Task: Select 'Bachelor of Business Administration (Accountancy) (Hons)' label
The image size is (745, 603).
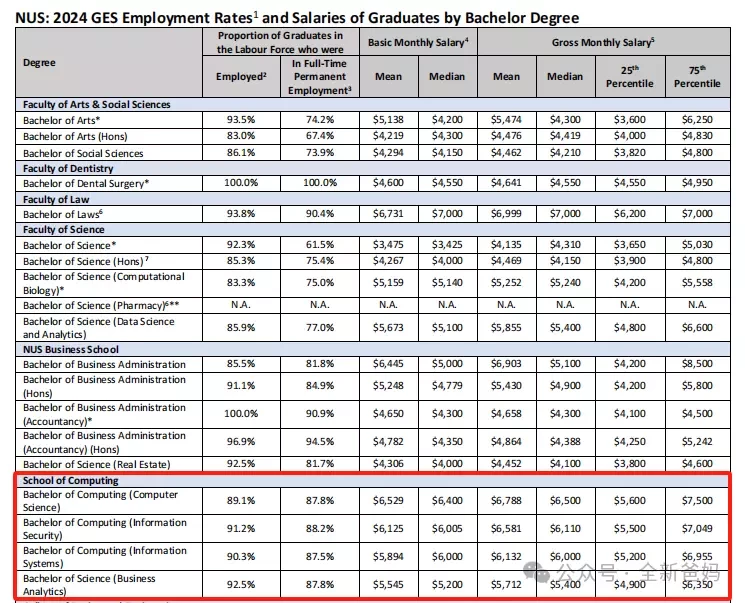Action: [104, 442]
